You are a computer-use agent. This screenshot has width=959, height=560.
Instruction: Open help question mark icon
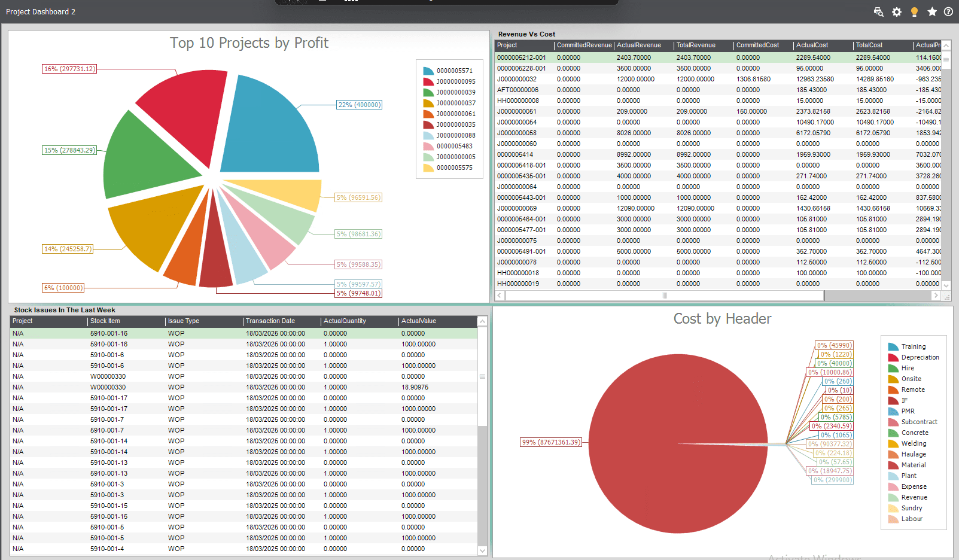coord(948,12)
